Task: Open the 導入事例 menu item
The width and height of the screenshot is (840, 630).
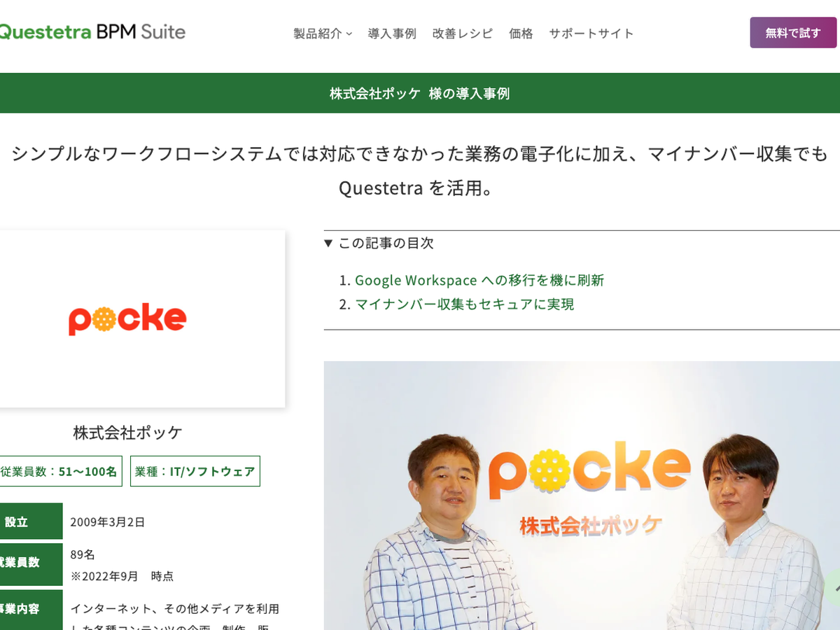Action: [x=392, y=33]
